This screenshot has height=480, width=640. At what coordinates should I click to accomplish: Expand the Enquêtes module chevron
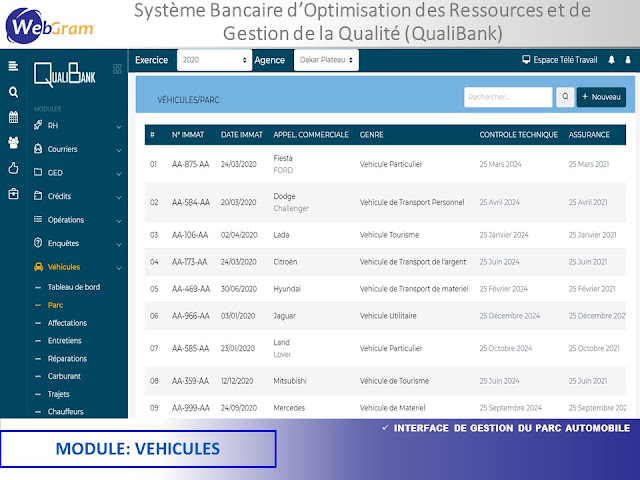pos(119,244)
